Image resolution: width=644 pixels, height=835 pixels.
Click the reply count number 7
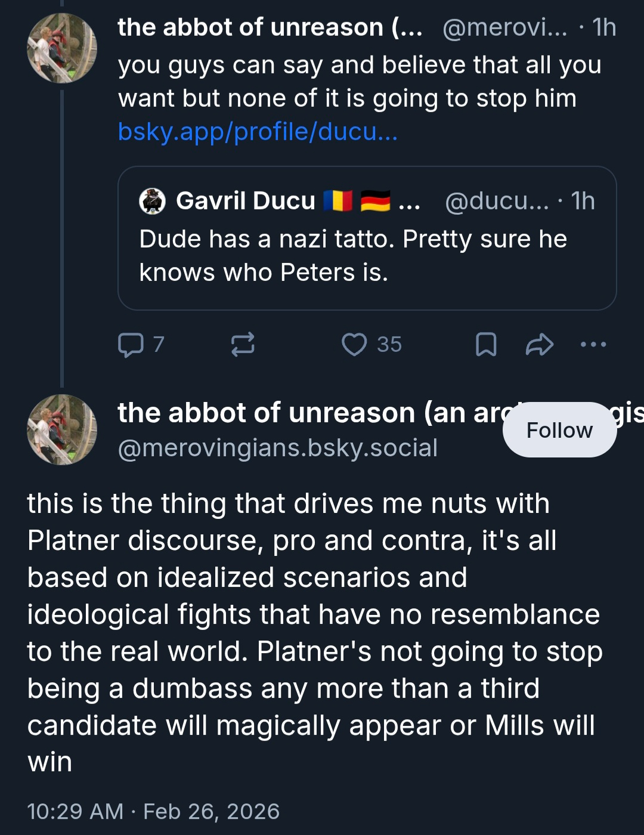click(158, 345)
